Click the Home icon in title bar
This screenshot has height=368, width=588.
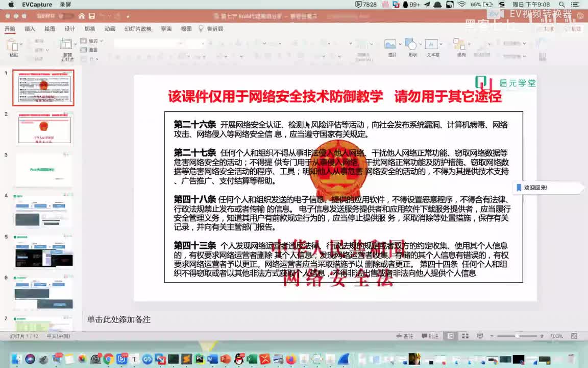pyautogui.click(x=81, y=16)
